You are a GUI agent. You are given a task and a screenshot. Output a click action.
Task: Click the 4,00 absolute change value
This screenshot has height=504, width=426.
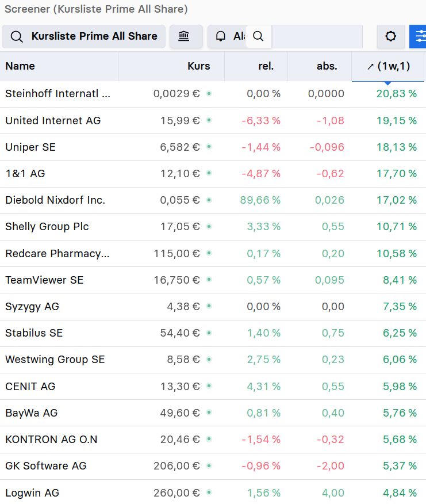tap(333, 492)
